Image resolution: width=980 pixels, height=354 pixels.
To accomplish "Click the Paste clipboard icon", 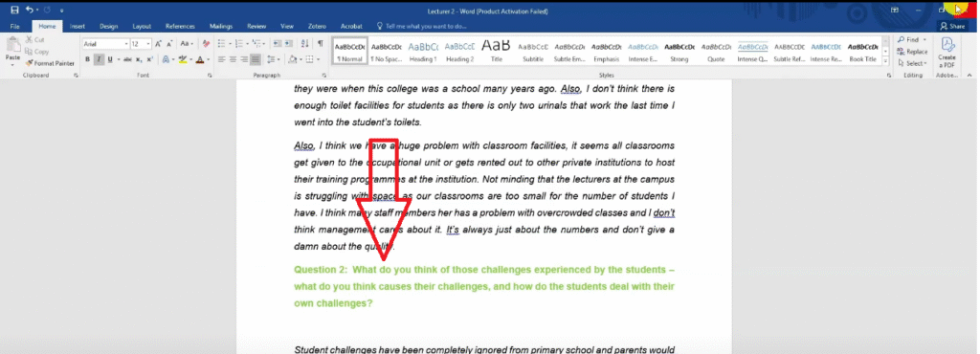I will 12,45.
